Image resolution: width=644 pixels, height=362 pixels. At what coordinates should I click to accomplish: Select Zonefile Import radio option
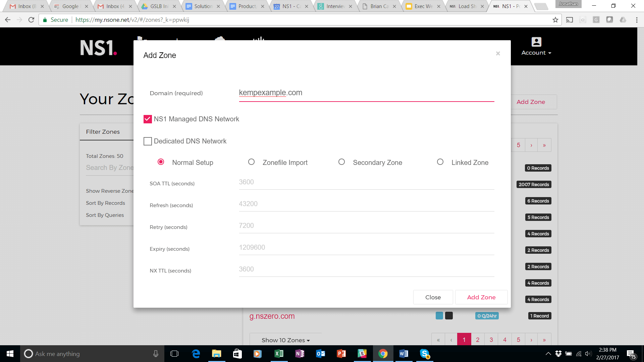coord(251,162)
